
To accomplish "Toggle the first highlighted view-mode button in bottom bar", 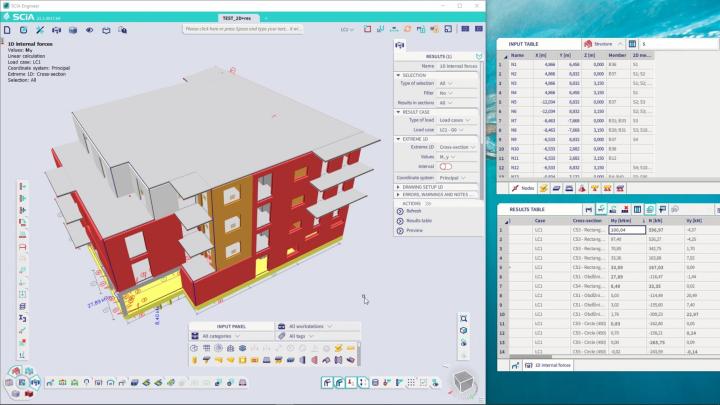I will click(x=327, y=382).
